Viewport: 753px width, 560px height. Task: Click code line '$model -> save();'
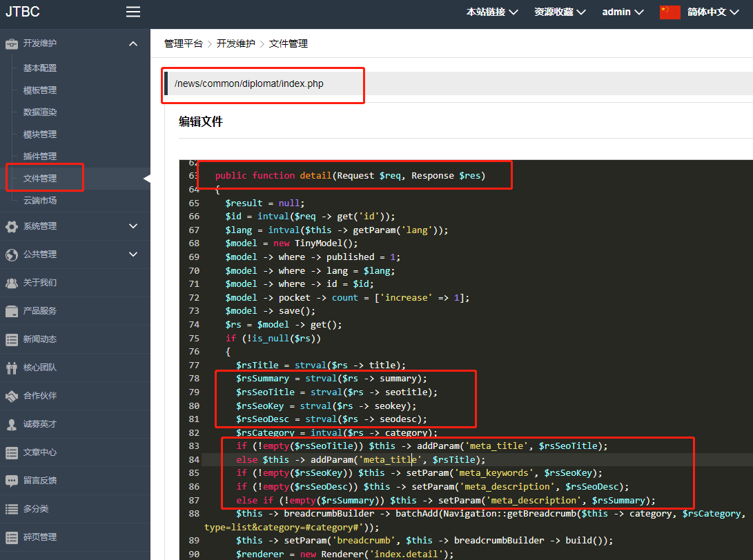(x=271, y=311)
